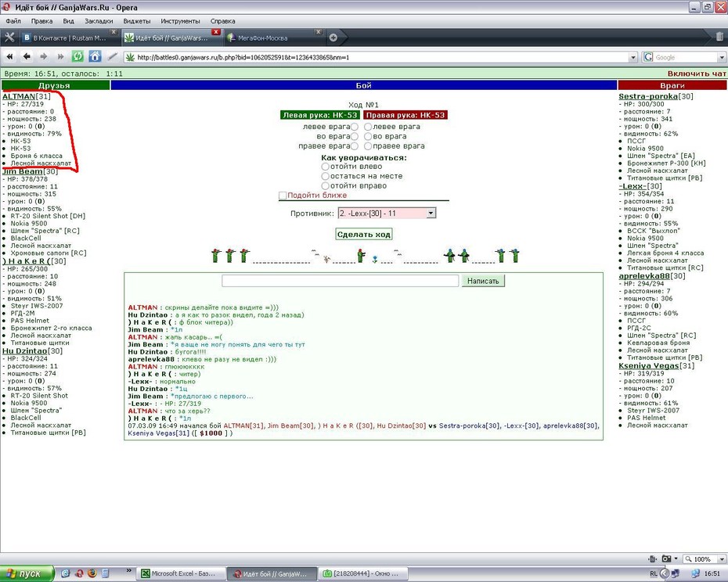This screenshot has height=582, width=728.
Task: Select right hand 'левее врага' radio
Action: click(368, 127)
